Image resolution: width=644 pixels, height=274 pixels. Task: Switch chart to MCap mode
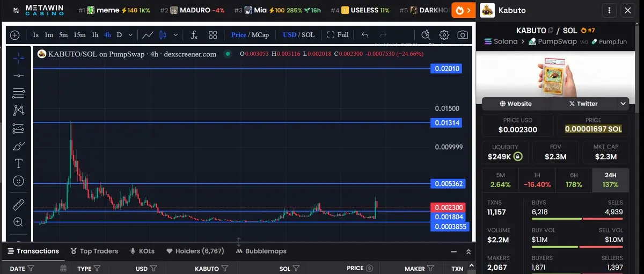tap(260, 35)
